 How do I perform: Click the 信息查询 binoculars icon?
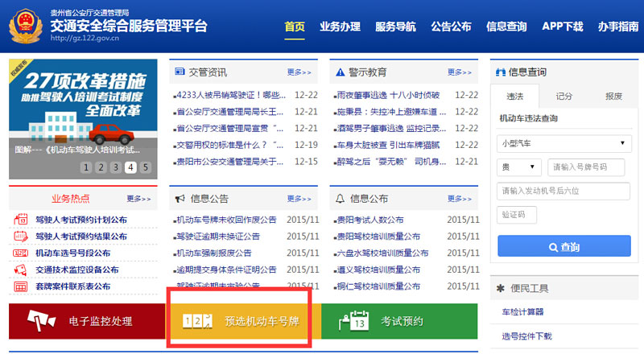click(x=500, y=72)
